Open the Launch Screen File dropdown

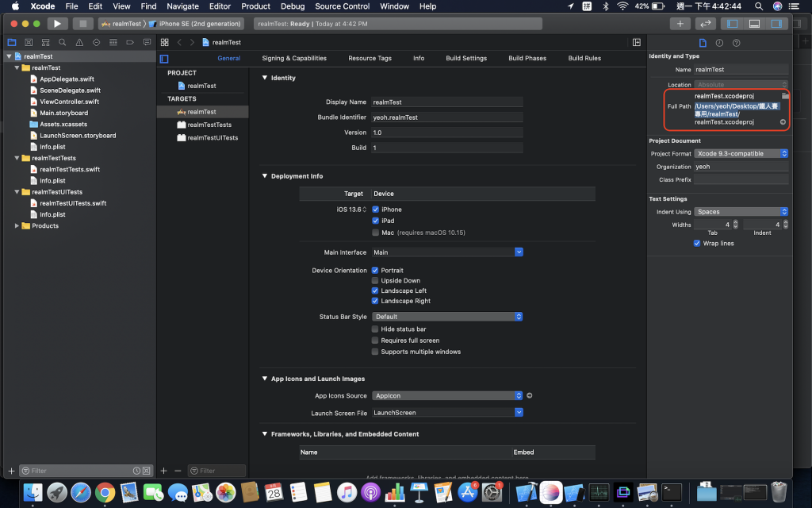pos(519,413)
